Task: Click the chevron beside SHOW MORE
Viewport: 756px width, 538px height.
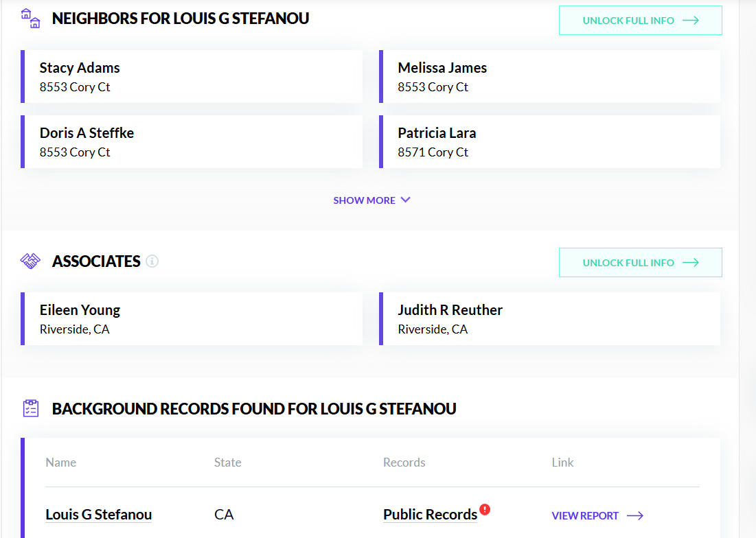Action: [x=406, y=200]
